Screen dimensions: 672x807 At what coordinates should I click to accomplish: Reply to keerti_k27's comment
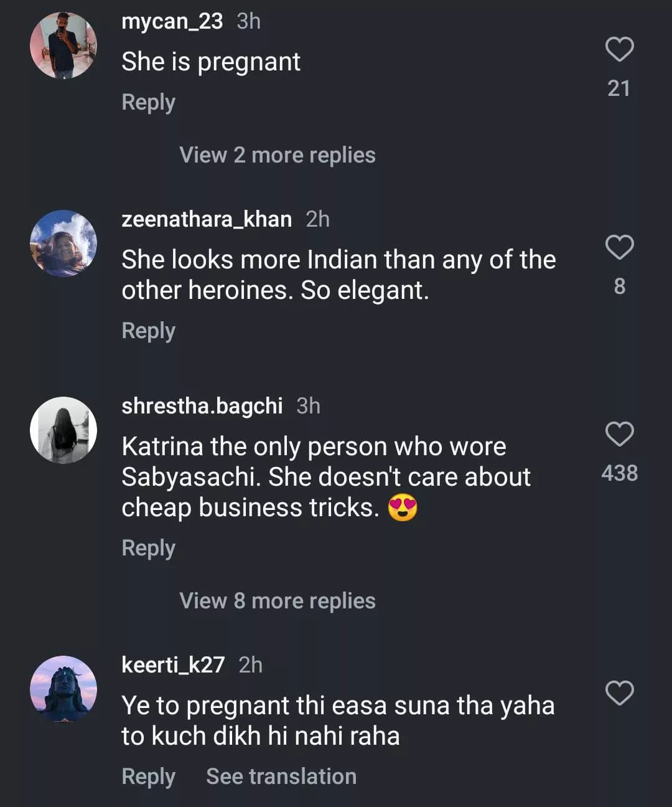[x=148, y=776]
